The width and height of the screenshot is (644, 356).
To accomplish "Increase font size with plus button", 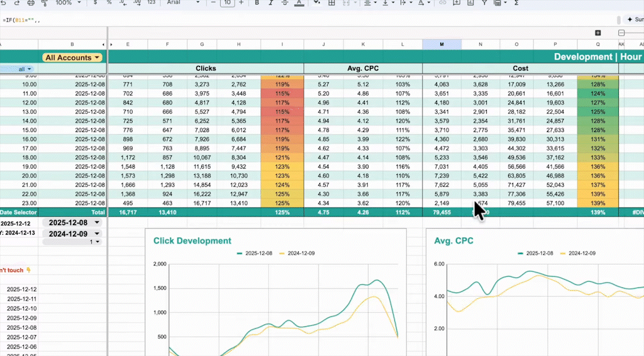I will point(241,3).
